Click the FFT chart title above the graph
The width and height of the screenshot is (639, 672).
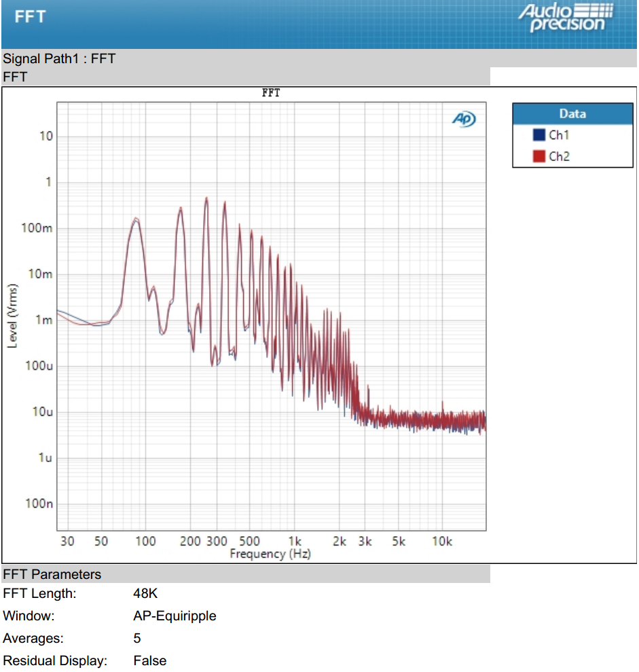click(271, 92)
